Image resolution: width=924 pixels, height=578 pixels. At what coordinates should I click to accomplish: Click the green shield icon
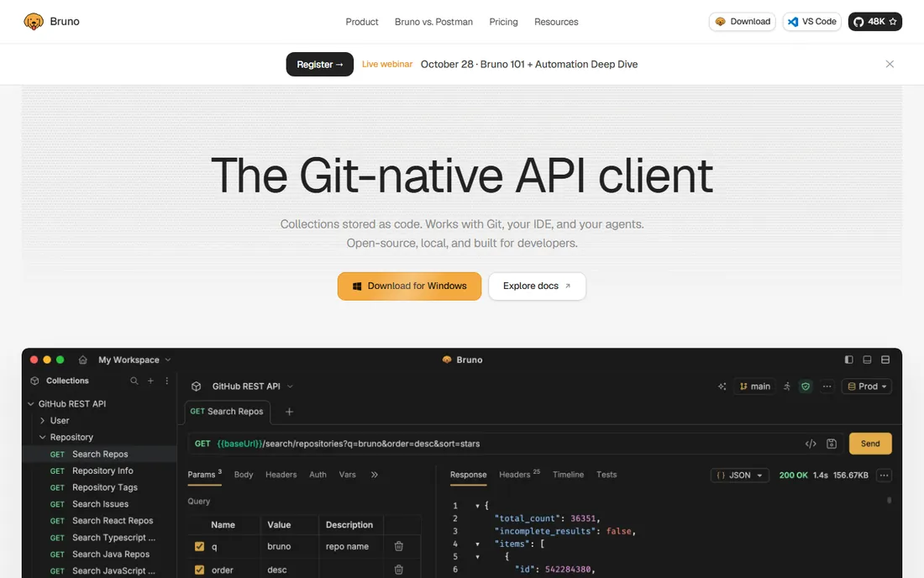806,386
